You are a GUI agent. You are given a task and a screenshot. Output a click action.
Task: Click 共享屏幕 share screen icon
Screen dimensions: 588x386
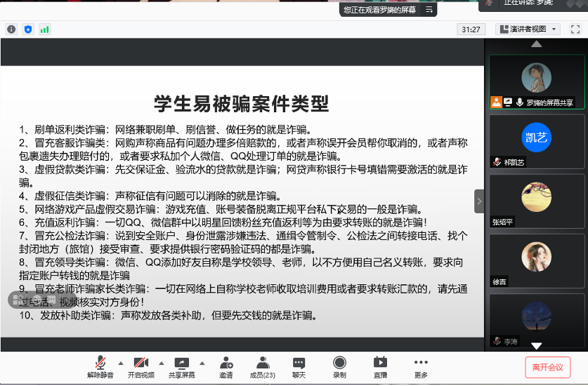point(181,366)
